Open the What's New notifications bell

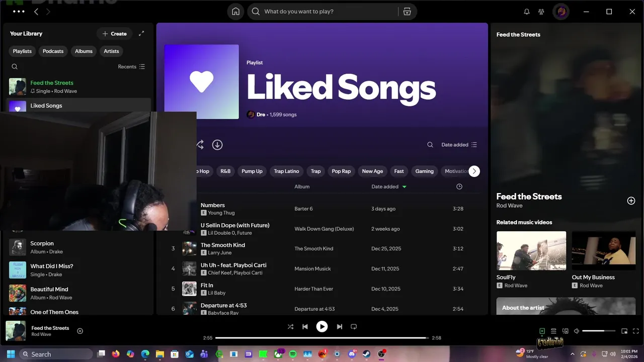coord(527,12)
